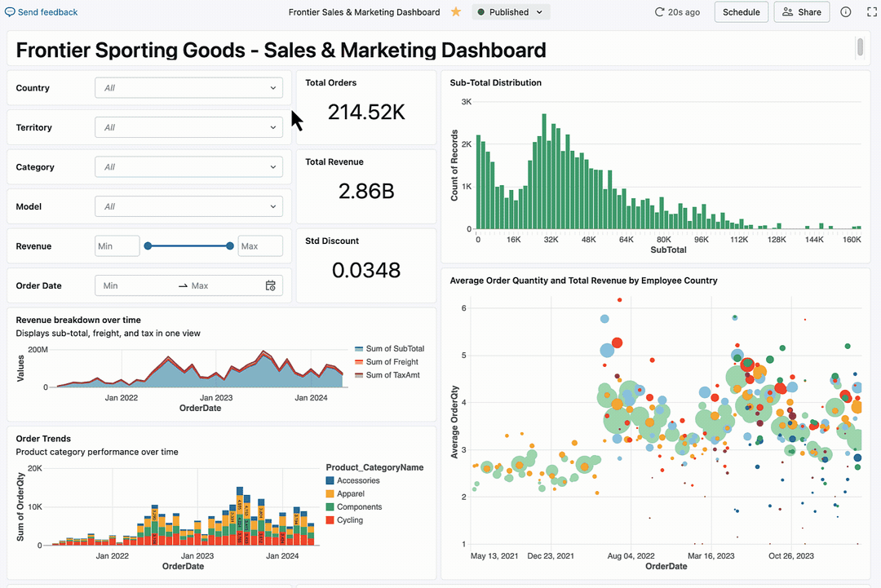Expand the Territory filter dropdown
The width and height of the screenshot is (881, 588).
click(x=188, y=127)
